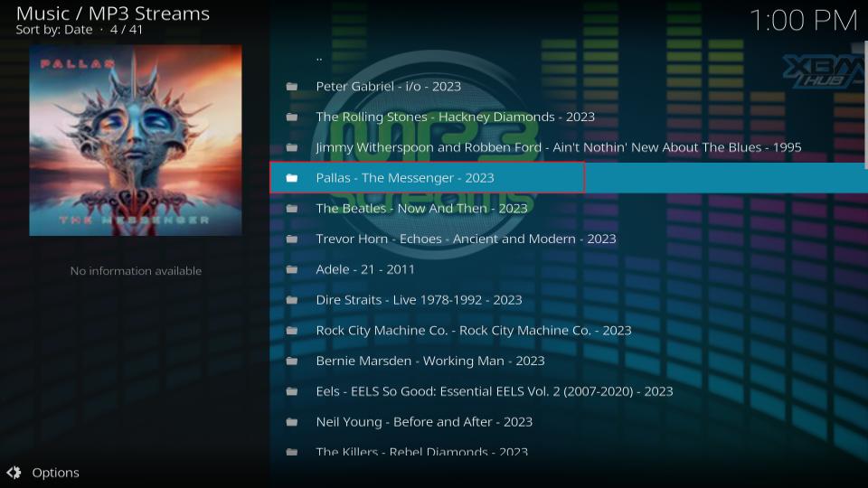Click the folder icon beside Eels entry
Image resolution: width=868 pixels, height=488 pixels.
click(x=292, y=391)
